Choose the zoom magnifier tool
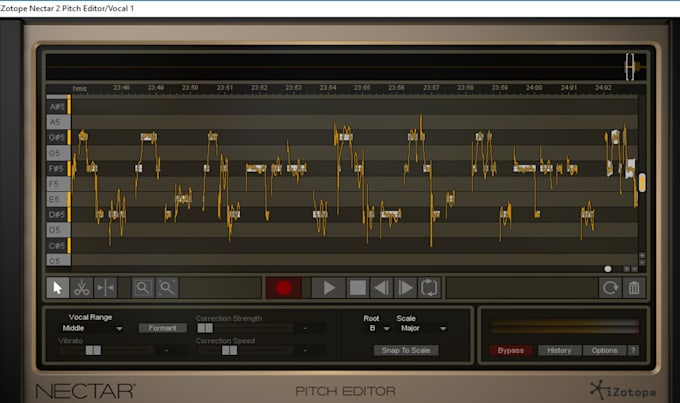Screen dimensions: 680x403 click(143, 288)
